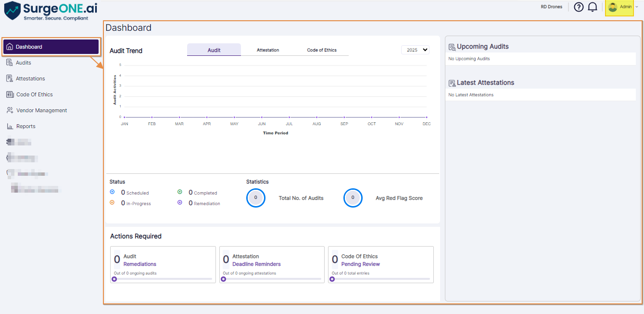Open the notifications bell
Viewport: 644px width, 314px height.
[593, 7]
